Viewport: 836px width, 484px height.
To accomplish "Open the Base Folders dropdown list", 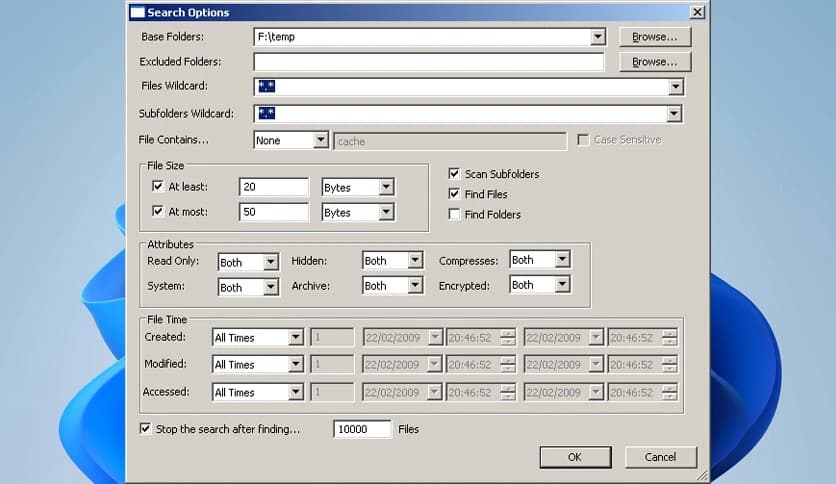I will pos(598,37).
